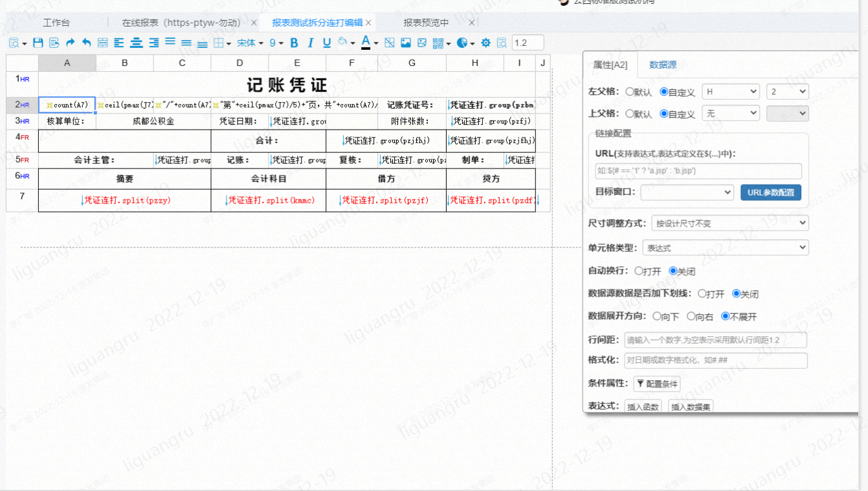Switch to the 工作台 tab
This screenshot has height=491, width=868.
click(x=56, y=23)
